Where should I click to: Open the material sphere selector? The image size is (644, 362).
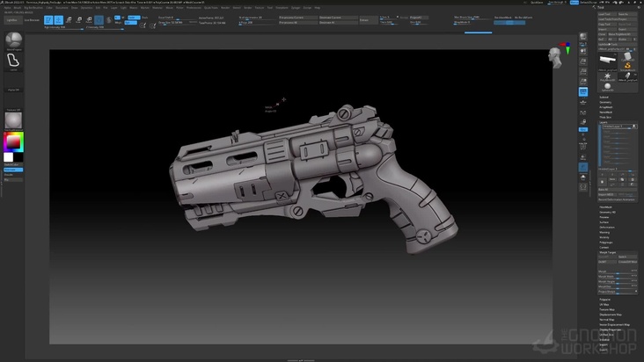(13, 120)
